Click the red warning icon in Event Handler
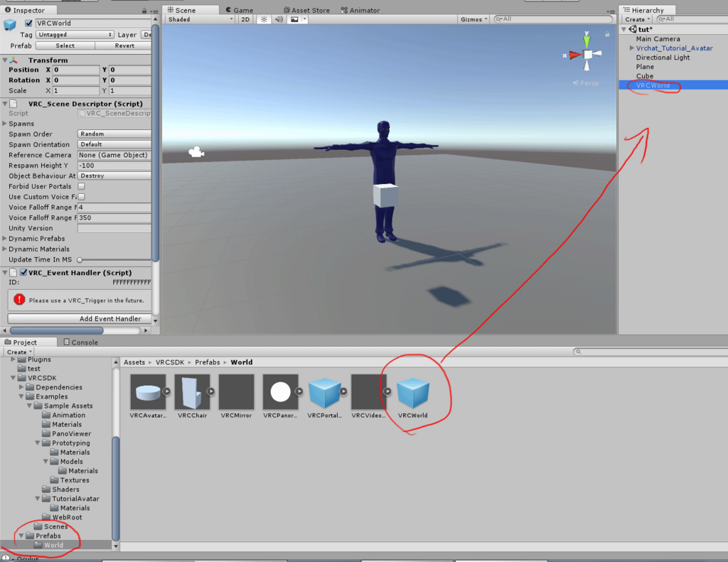 pos(19,300)
